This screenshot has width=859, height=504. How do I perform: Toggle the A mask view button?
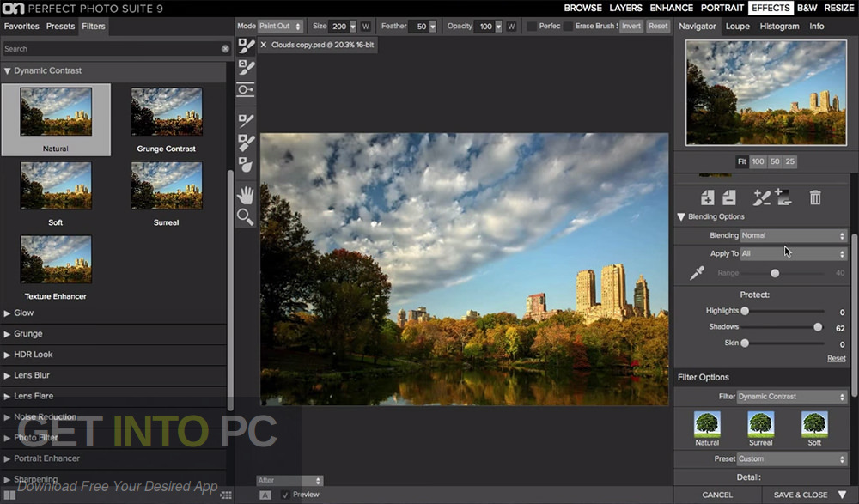click(265, 495)
